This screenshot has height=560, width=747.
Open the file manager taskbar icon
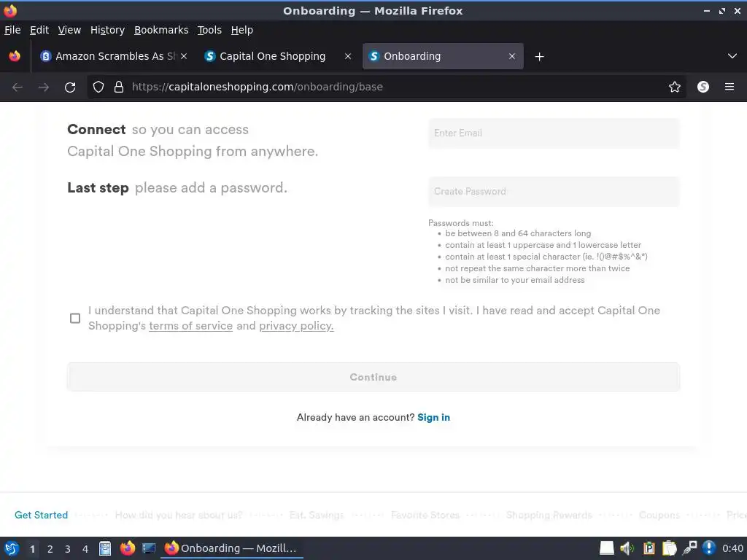click(x=105, y=548)
